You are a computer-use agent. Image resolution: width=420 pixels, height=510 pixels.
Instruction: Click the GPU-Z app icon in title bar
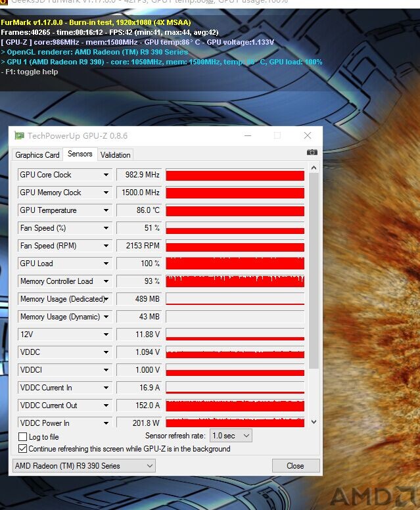(x=20, y=135)
